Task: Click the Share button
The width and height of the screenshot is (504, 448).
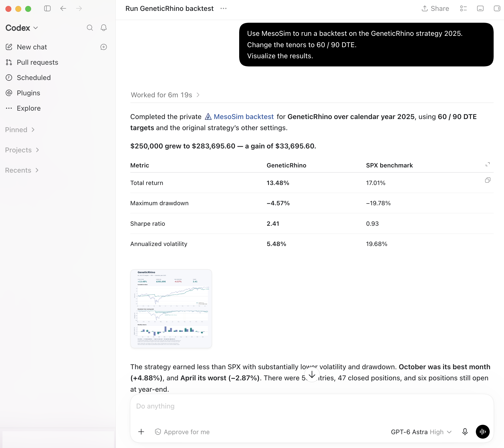Action: click(435, 9)
